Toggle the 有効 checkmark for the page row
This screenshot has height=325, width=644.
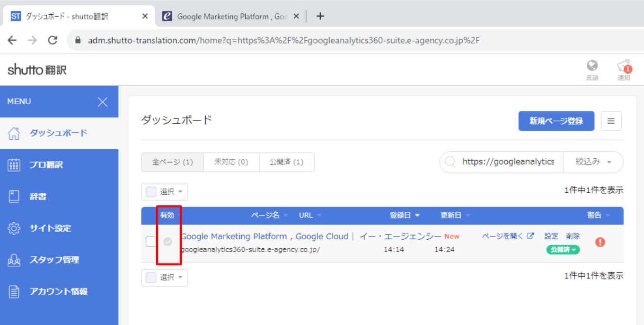(x=168, y=242)
